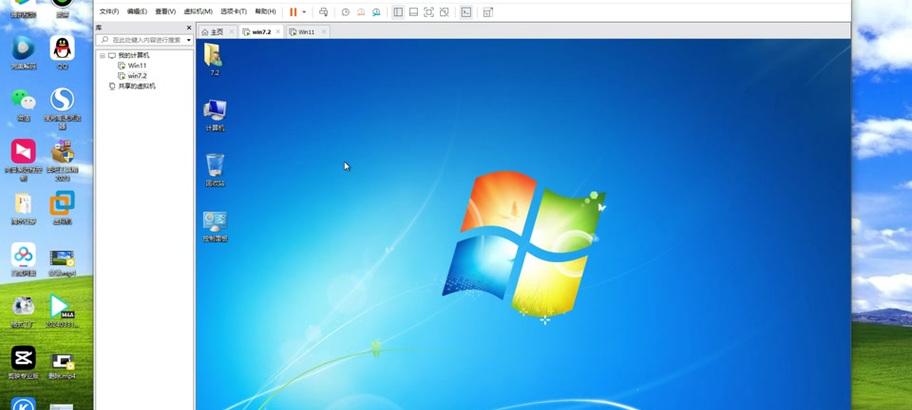The image size is (912, 410).
Task: Click the green M4A audio file icon
Action: pos(60,306)
